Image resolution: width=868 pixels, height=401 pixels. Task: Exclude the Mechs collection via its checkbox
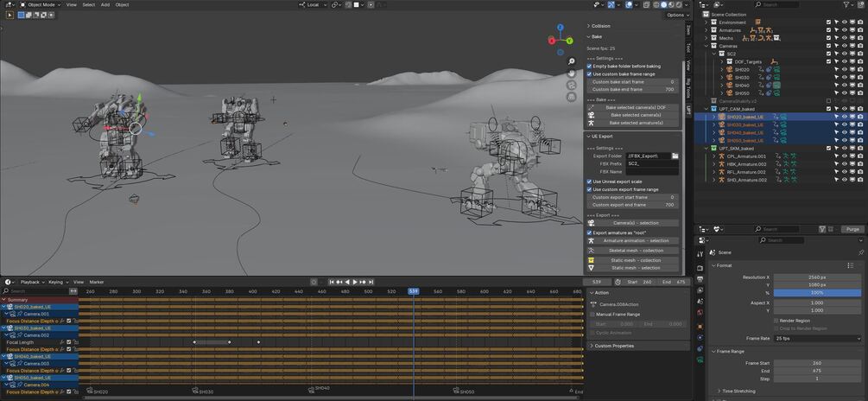coord(828,38)
